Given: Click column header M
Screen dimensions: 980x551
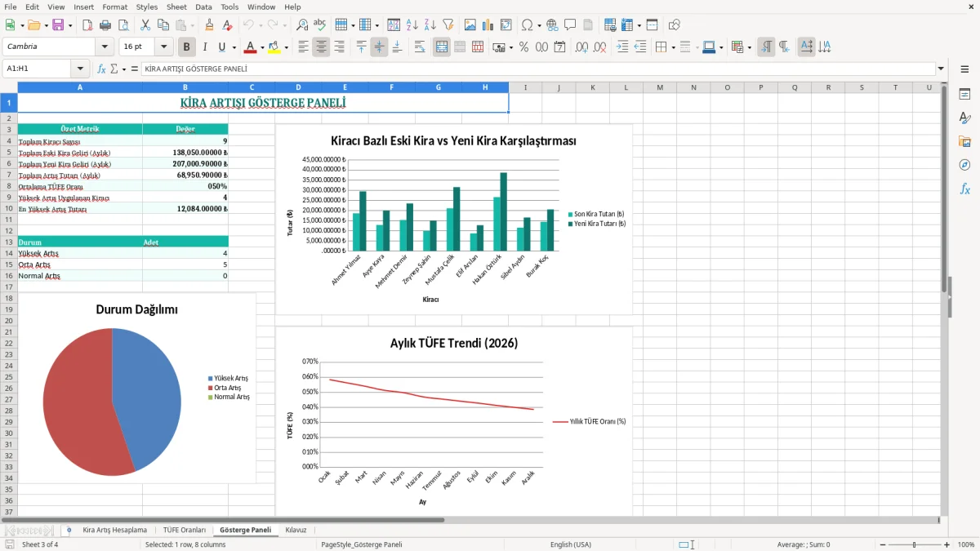Looking at the screenshot, I should pyautogui.click(x=659, y=87).
